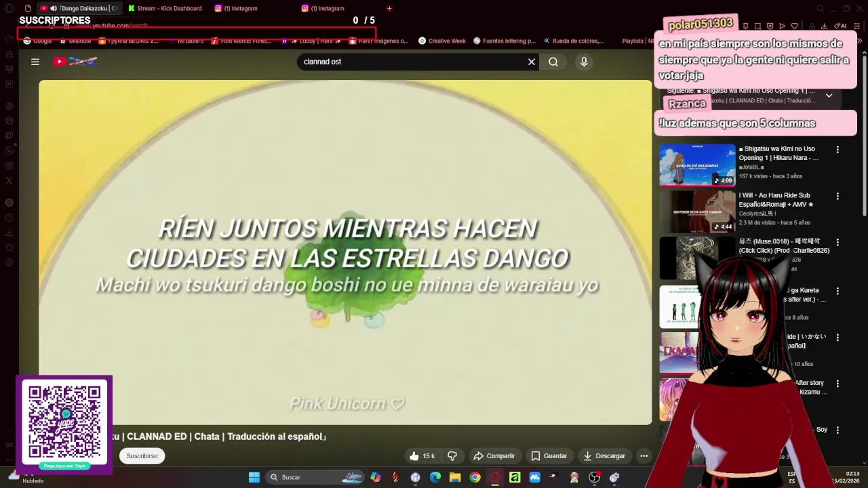Open the browser easy setup sliders icon
This screenshot has width=868, height=488.
(857, 26)
